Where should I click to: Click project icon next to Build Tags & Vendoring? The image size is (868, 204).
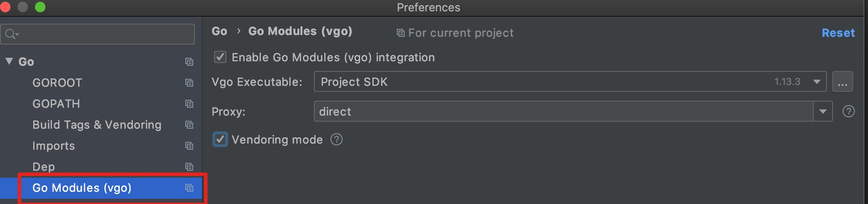(x=189, y=125)
